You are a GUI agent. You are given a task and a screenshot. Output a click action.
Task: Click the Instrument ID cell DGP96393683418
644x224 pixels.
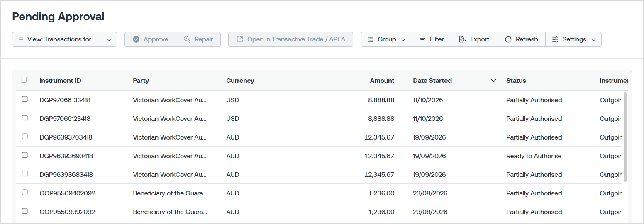point(66,174)
